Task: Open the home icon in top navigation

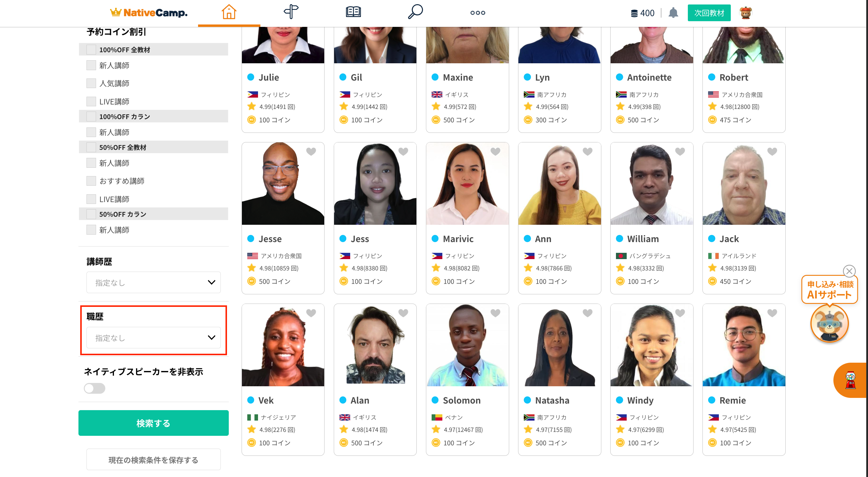Action: 229,13
